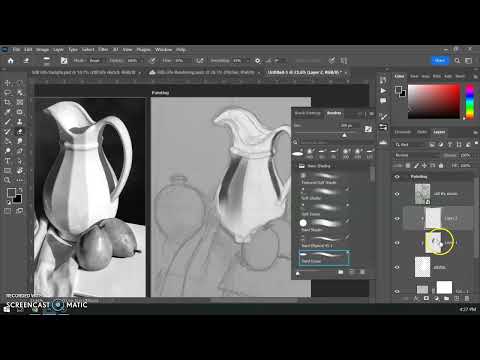The height and width of the screenshot is (360, 480).
Task: Switch to the Channels tab
Action: 403,132
